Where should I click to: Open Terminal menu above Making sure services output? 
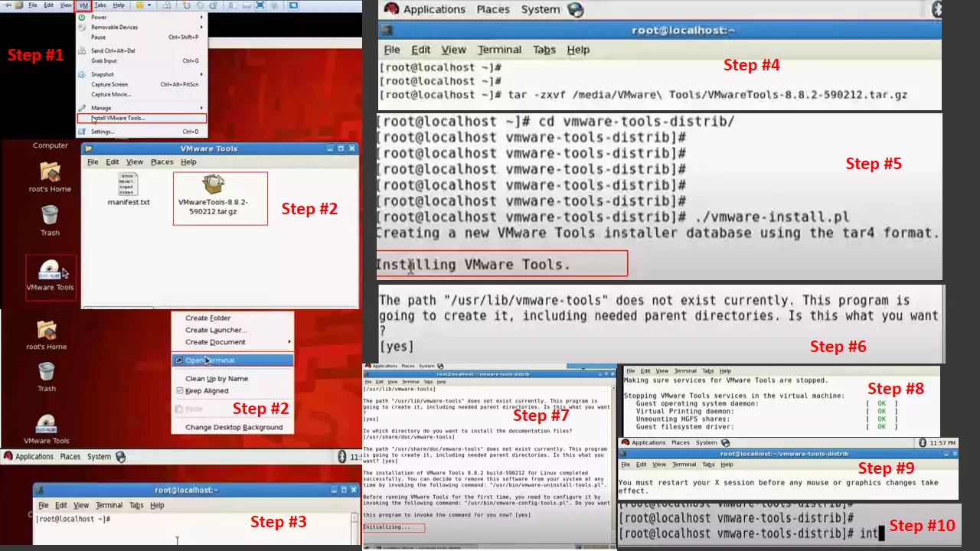click(685, 371)
